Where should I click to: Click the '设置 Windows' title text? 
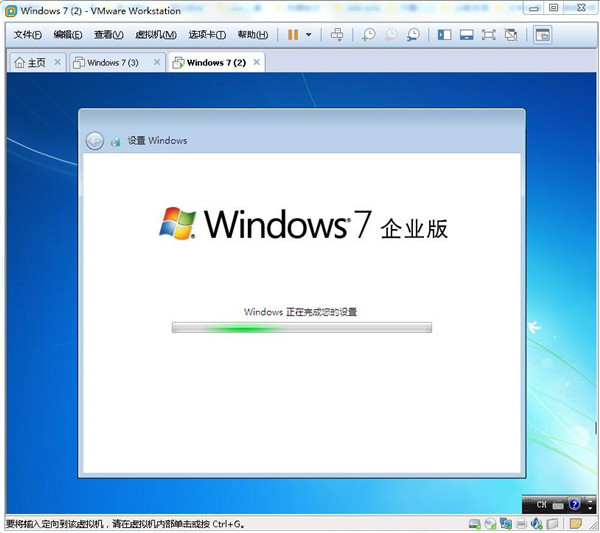157,140
